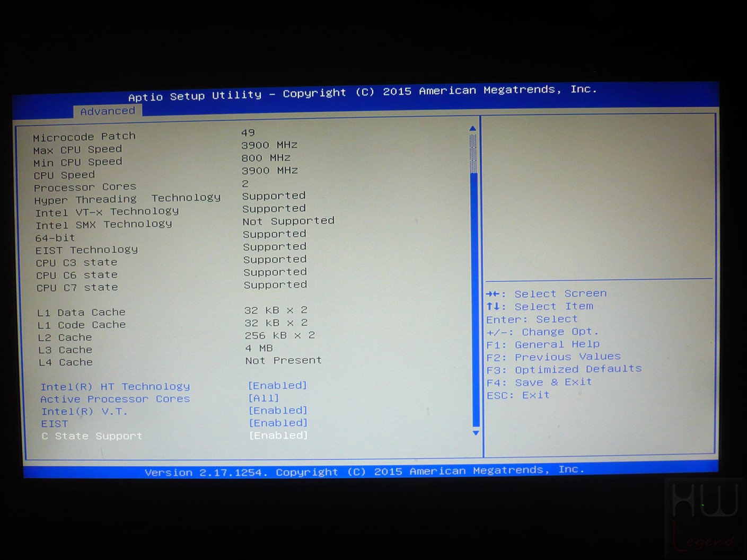Toggle C State Support Enabled value
The width and height of the screenshot is (747, 560).
click(x=279, y=435)
